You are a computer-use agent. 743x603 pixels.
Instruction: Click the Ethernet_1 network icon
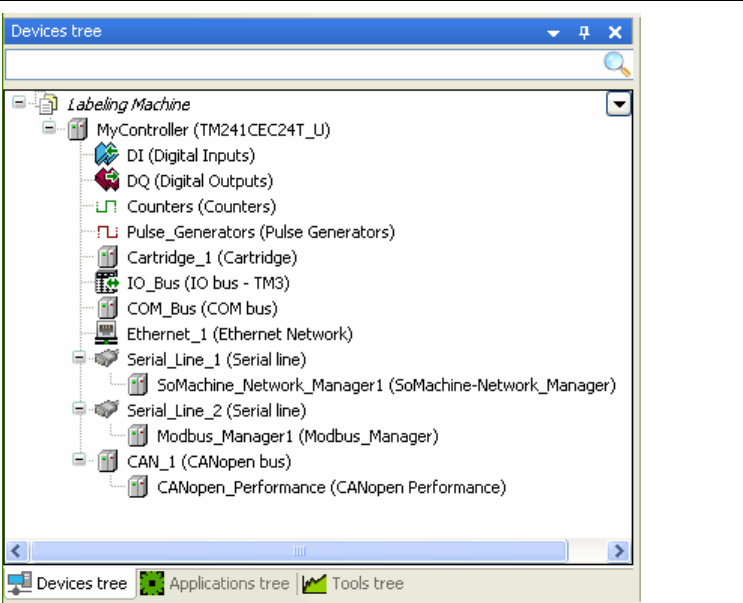point(106,333)
